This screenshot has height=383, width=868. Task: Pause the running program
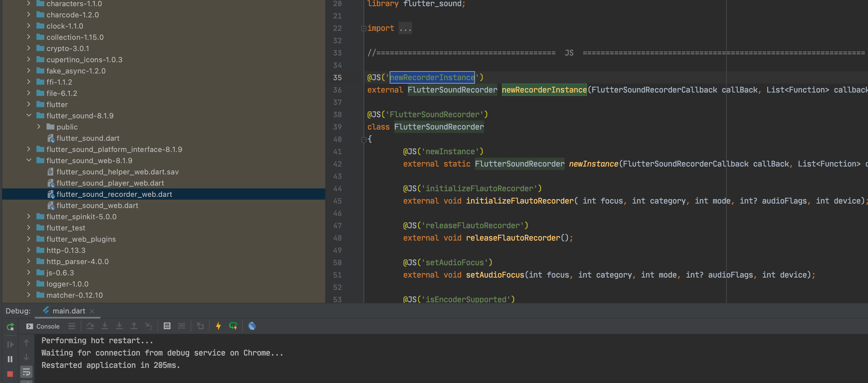click(10, 359)
